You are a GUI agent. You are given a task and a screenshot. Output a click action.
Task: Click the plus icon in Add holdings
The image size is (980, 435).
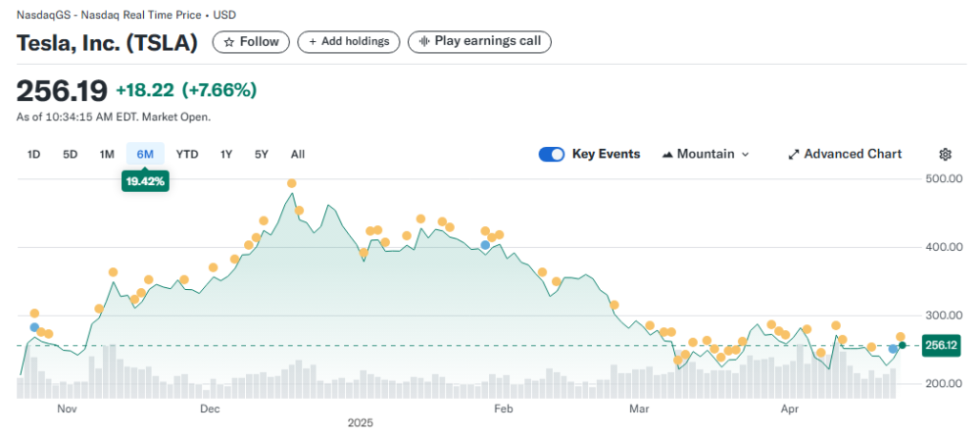point(311,41)
